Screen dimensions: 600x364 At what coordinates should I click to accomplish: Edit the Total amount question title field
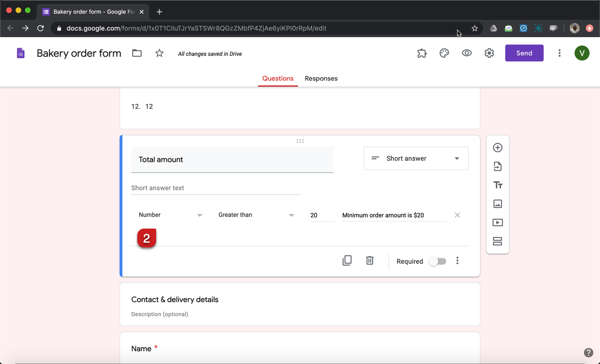(232, 160)
